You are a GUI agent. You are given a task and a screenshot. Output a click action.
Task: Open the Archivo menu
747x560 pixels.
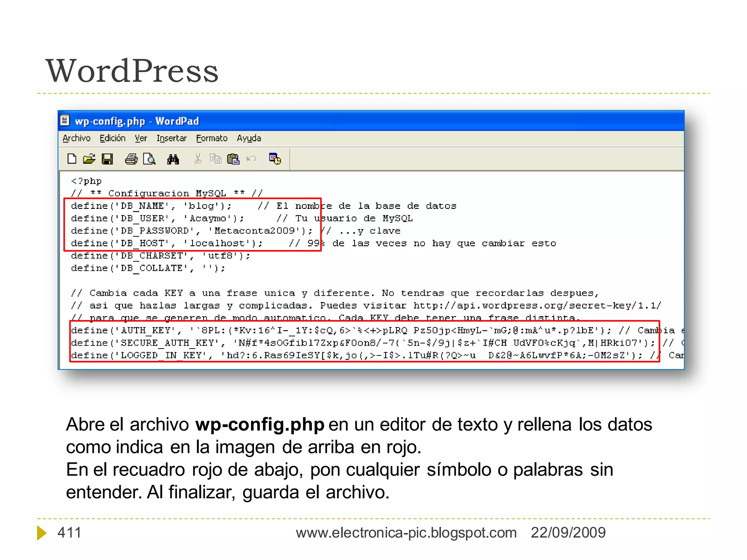point(77,138)
